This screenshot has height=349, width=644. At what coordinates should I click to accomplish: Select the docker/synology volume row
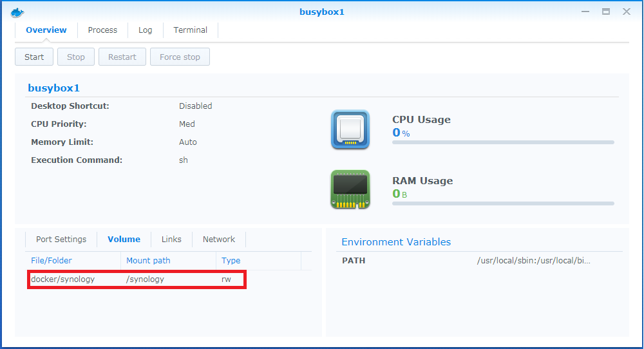click(x=137, y=279)
